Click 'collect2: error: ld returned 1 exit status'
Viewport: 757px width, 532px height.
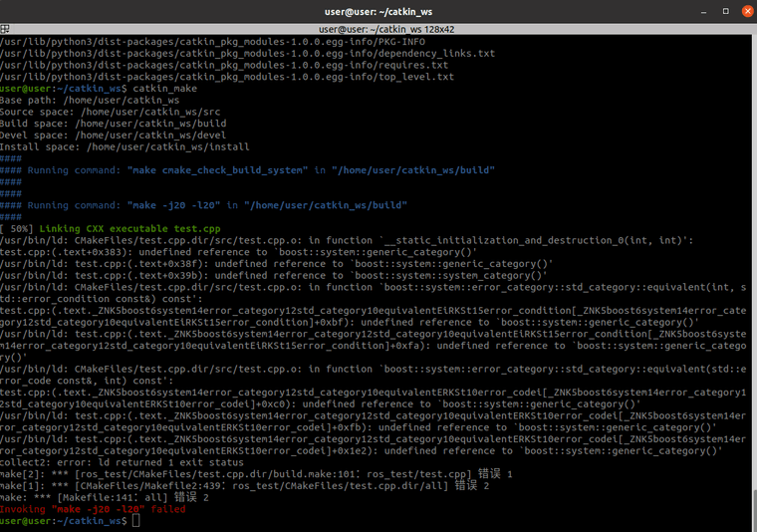122,462
